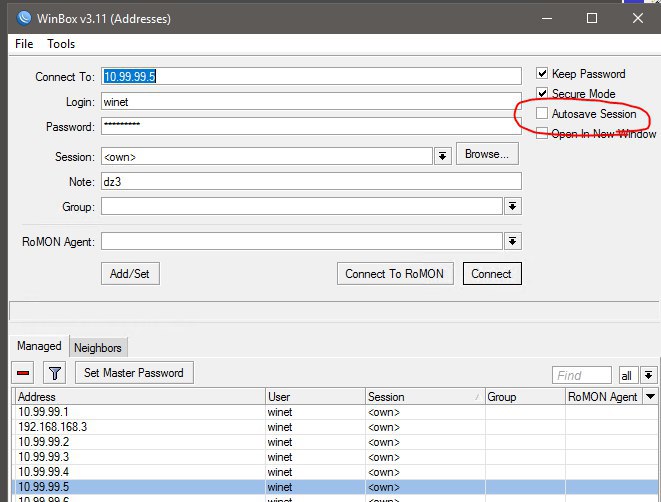Click the WinBox logo in title bar

pyautogui.click(x=24, y=18)
